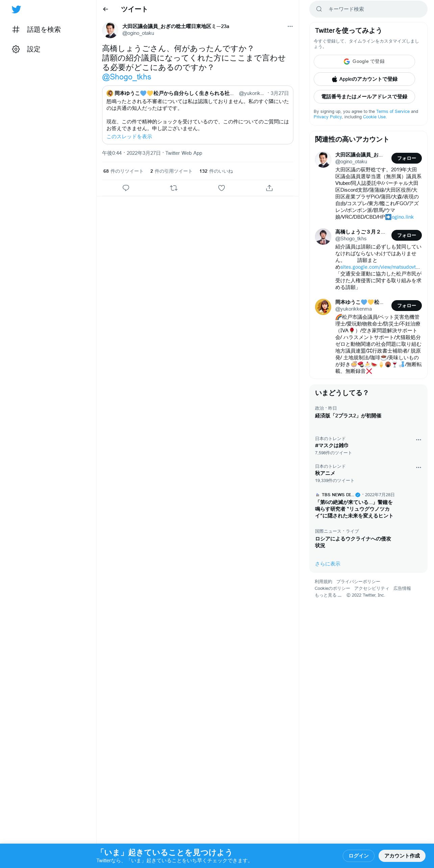Click さらに表示 in trends

pyautogui.click(x=328, y=564)
